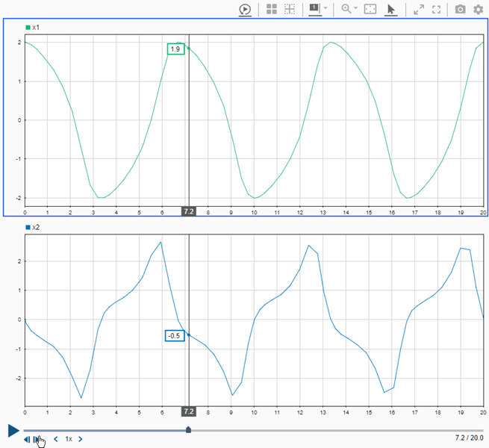Take a snapshot with the camera icon
The height and width of the screenshot is (448, 489).
[x=461, y=10]
